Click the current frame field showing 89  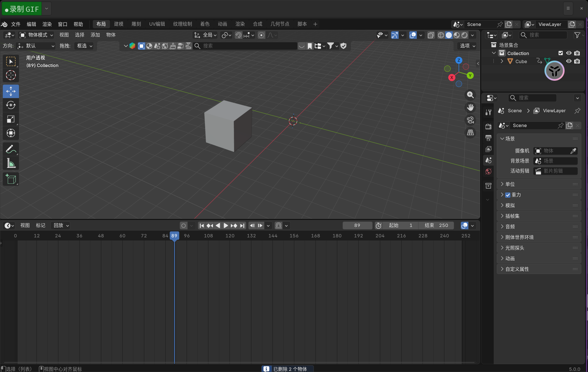[x=357, y=225]
